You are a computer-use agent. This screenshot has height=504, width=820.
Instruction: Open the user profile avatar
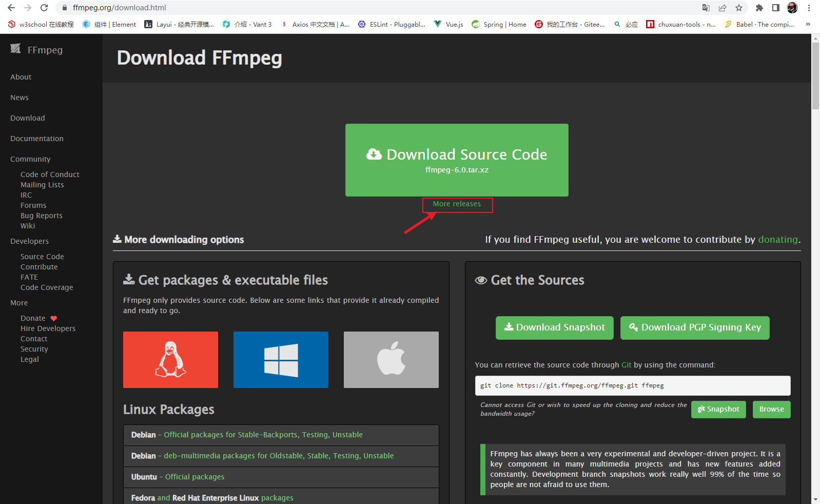792,8
